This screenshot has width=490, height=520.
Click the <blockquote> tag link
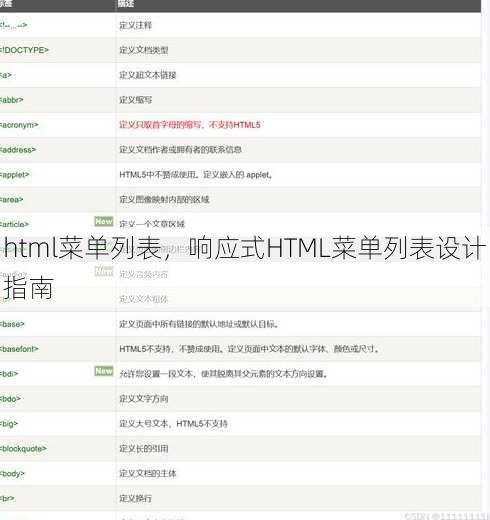click(x=23, y=448)
